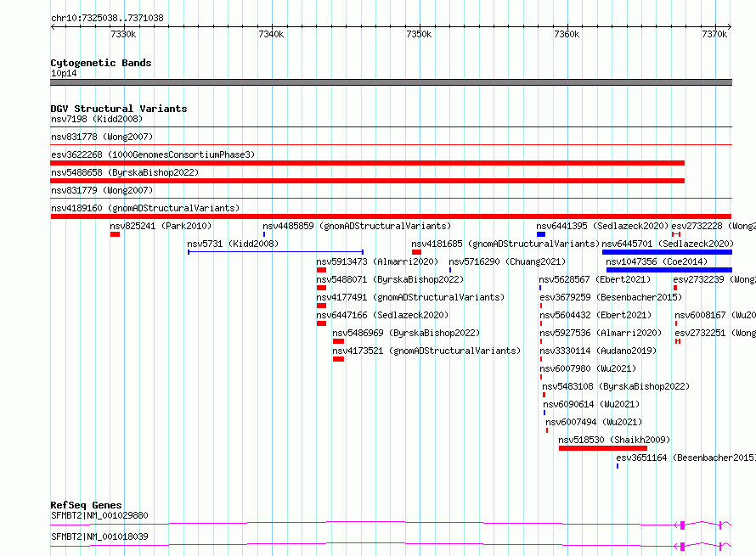Screen dimensions: 756x556
Task: Click the 10p14 band label
Action: click(64, 73)
